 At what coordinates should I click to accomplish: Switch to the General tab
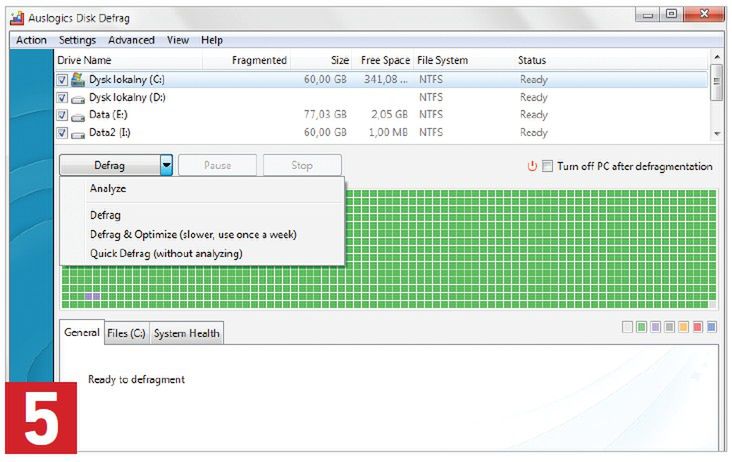(x=82, y=332)
